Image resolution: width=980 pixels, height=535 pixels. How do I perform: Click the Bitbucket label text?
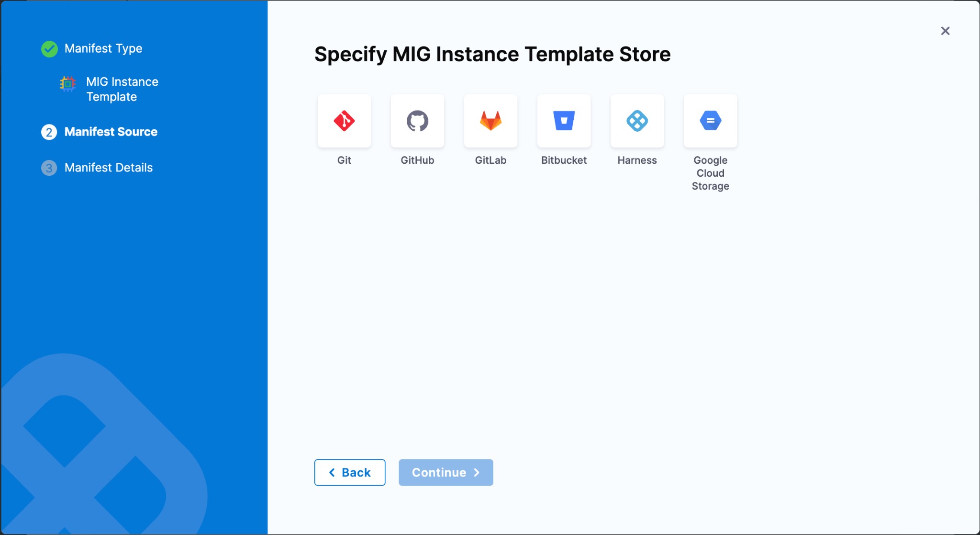564,160
